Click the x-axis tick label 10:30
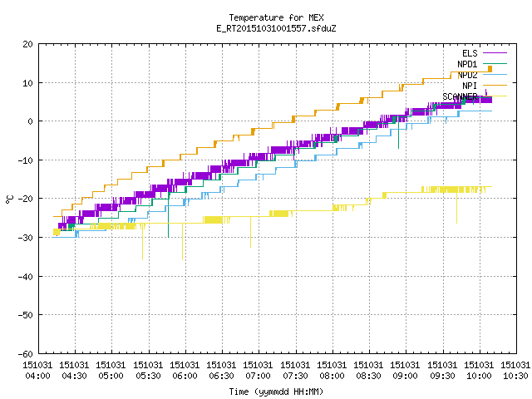Image resolution: width=532 pixels, height=399 pixels. (515, 376)
